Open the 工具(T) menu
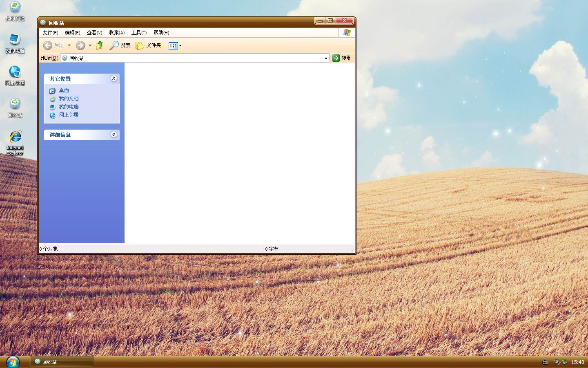The width and height of the screenshot is (588, 368). coord(139,33)
